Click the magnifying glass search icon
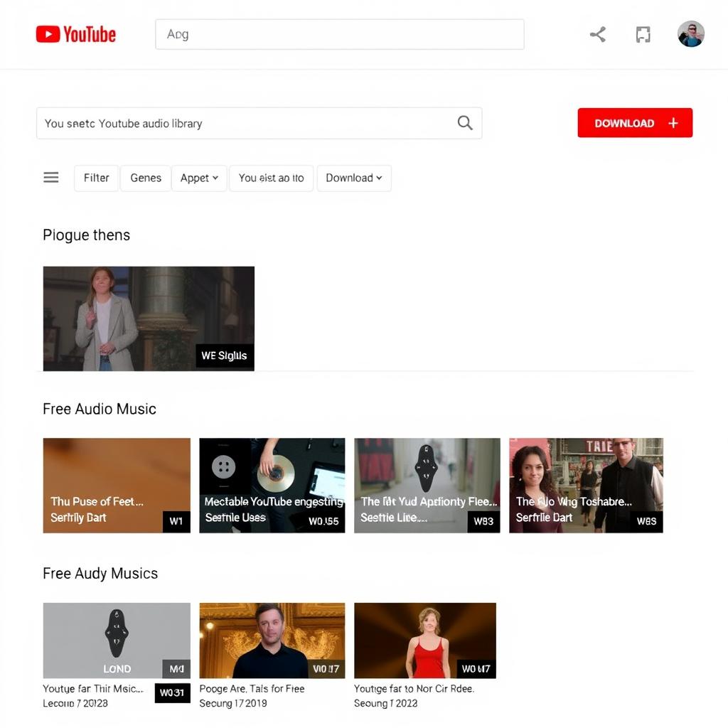 [465, 122]
